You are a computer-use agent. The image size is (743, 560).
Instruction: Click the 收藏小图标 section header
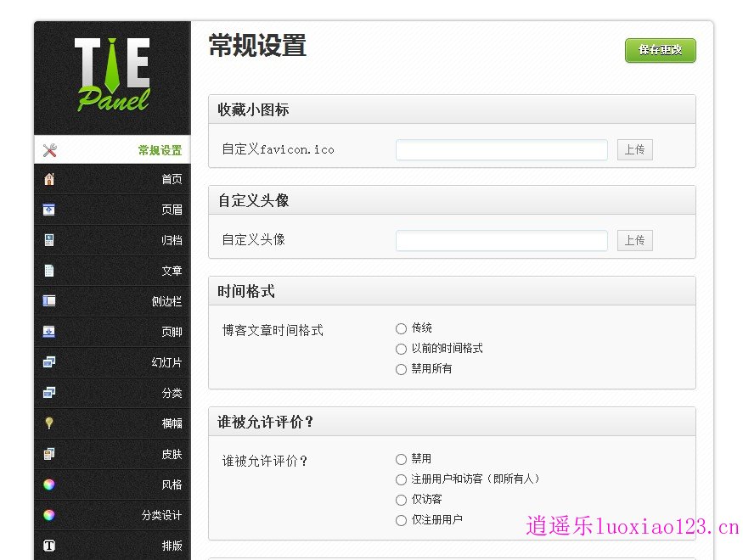(x=452, y=109)
